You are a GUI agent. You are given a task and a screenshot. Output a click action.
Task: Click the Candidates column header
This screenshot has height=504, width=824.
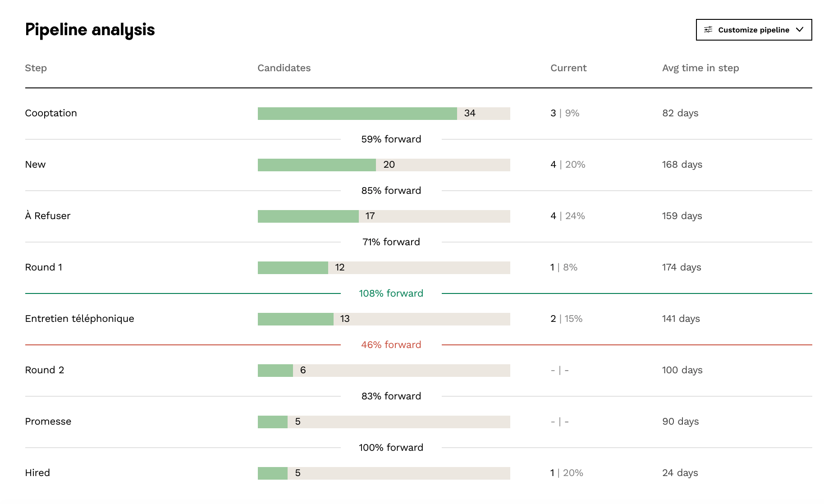tap(284, 68)
